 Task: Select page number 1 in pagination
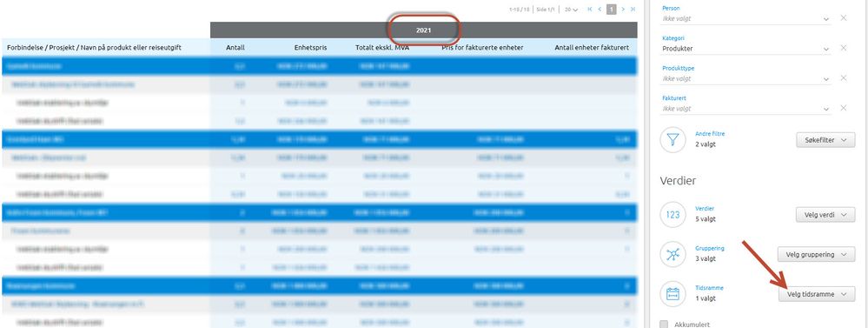pos(611,10)
